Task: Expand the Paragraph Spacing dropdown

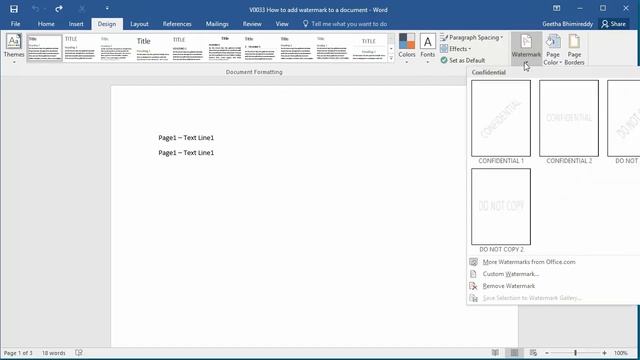Action: pyautogui.click(x=472, y=38)
